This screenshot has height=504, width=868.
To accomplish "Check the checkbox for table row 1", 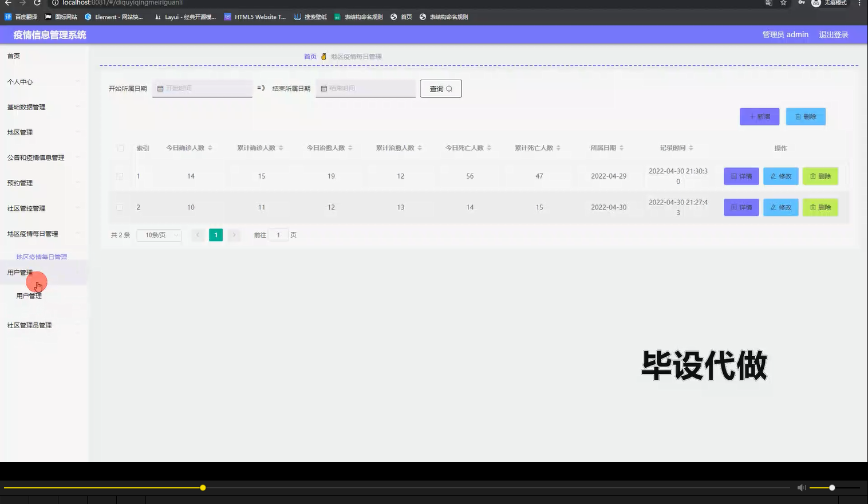I will tap(121, 176).
